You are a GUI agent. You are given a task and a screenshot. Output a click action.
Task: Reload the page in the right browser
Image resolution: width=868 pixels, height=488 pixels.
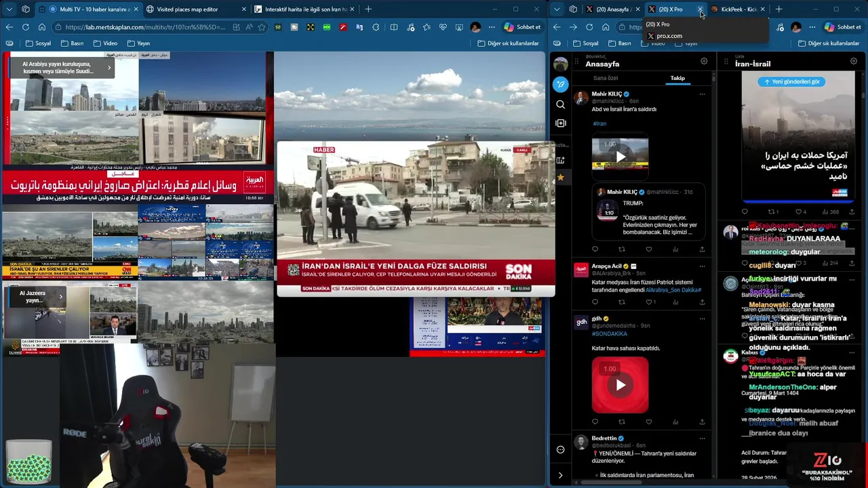click(589, 27)
